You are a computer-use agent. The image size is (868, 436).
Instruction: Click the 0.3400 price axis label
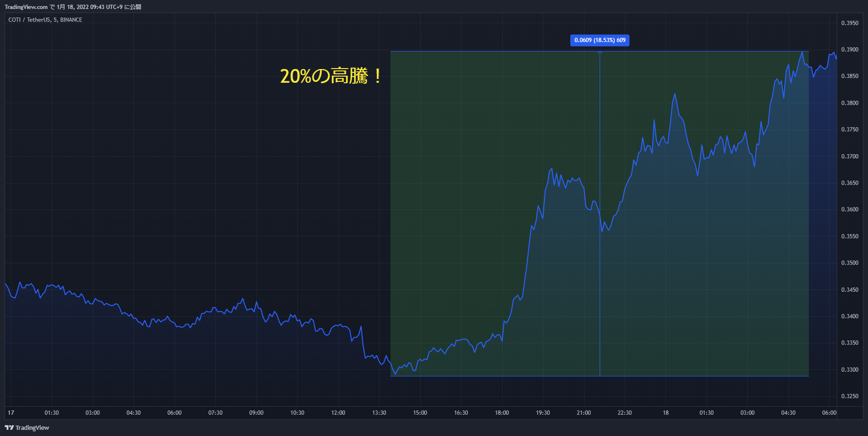(850, 316)
